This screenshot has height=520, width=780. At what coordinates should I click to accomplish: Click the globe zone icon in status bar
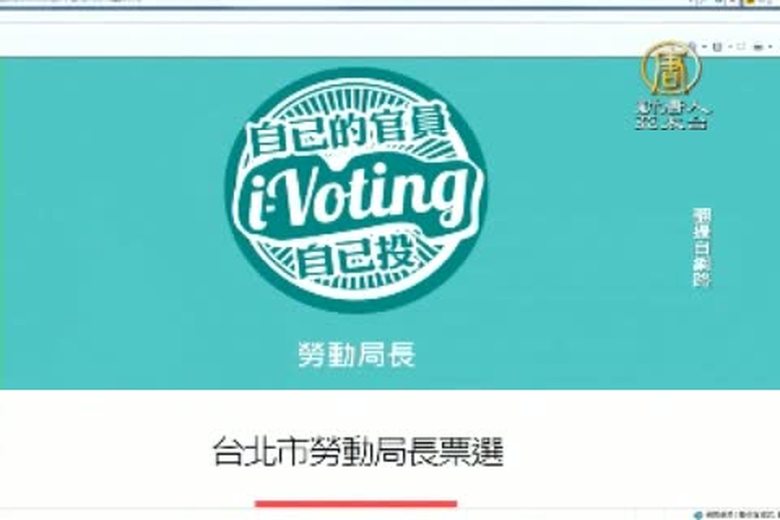698,516
